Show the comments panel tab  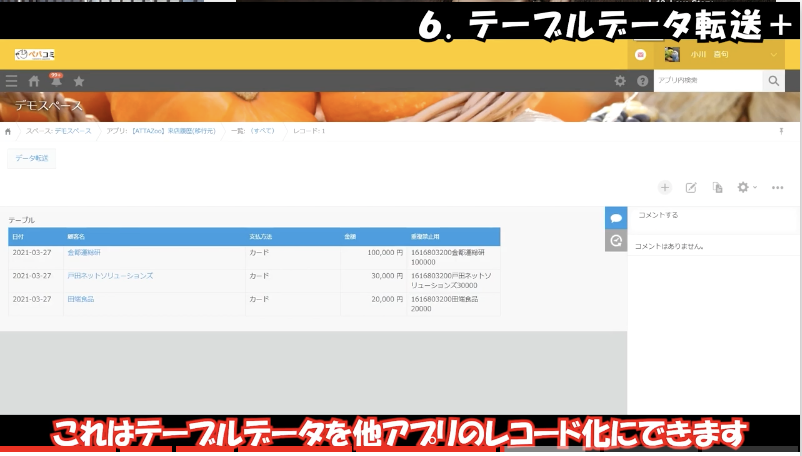(616, 217)
